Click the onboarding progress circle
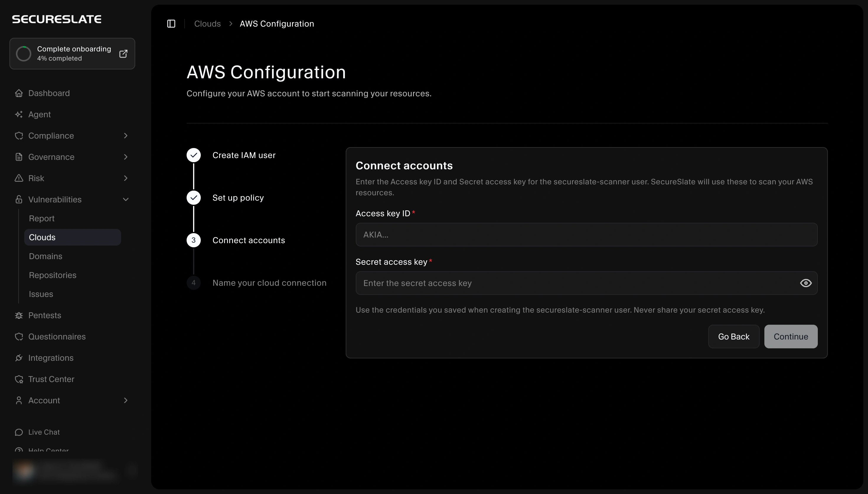 pyautogui.click(x=24, y=53)
